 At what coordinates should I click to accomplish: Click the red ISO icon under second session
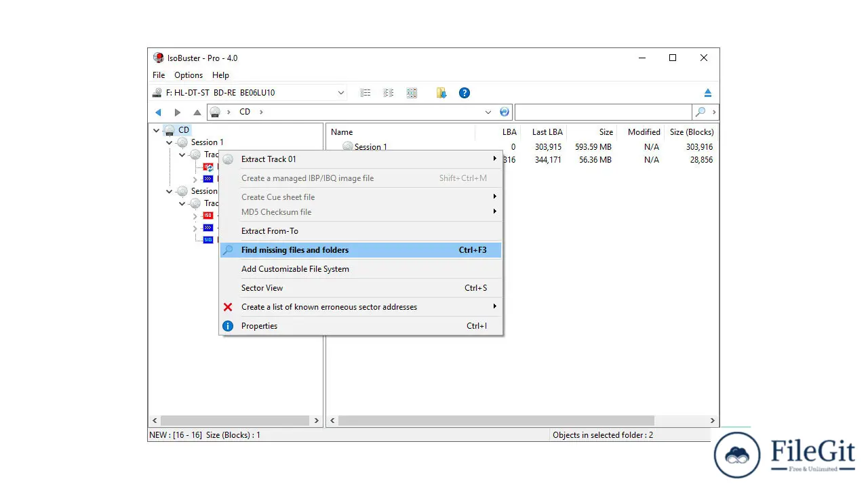point(208,216)
